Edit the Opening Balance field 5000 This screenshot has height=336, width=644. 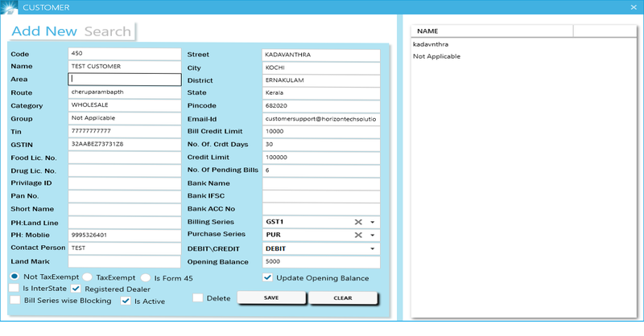[320, 262]
